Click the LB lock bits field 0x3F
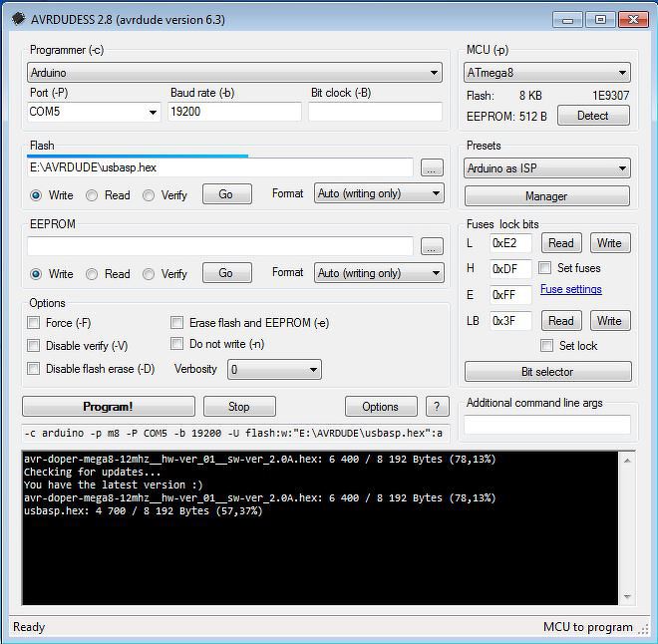Image resolution: width=658 pixels, height=644 pixels. point(510,321)
